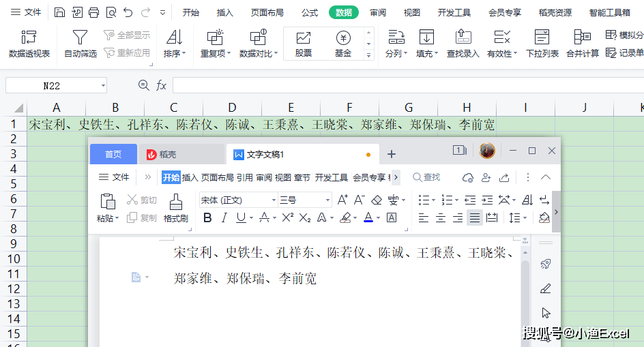This screenshot has height=347, width=644.
Task: Toggle Subscript in the Writer window
Action: click(x=305, y=218)
